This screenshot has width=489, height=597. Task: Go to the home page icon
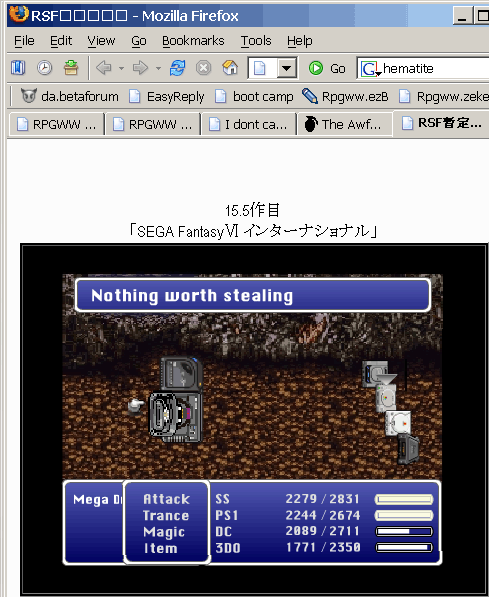pyautogui.click(x=230, y=68)
